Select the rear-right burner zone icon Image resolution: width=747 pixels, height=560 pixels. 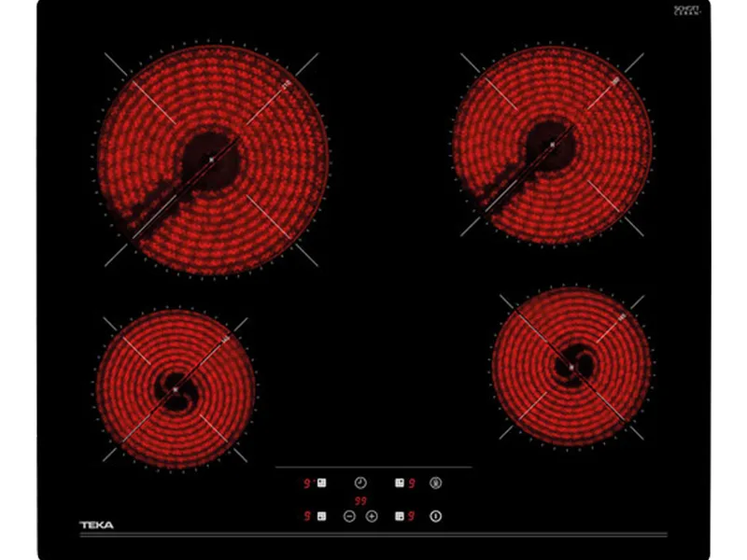(399, 483)
